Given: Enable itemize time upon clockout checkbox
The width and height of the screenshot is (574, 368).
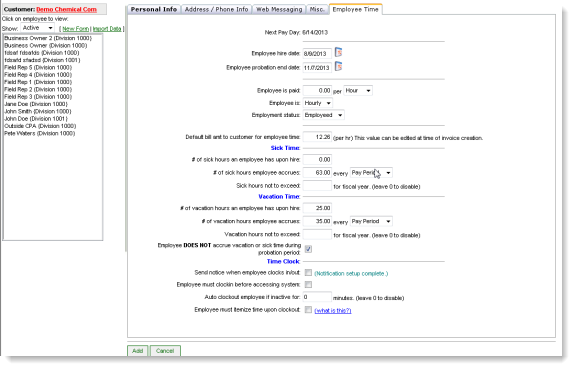Looking at the screenshot, I should click(308, 310).
